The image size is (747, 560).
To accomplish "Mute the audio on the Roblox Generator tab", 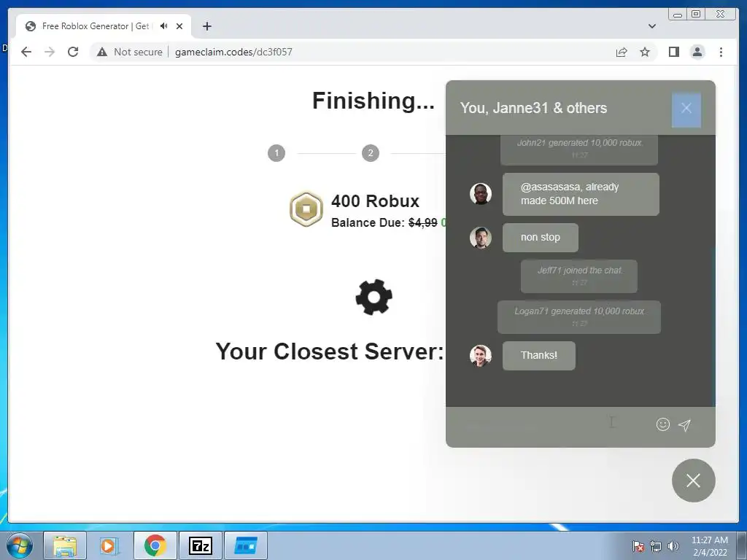I will tap(164, 26).
